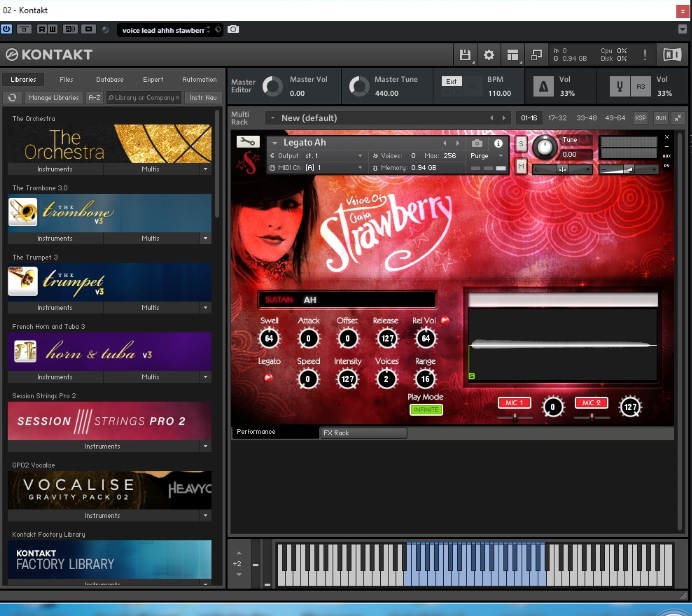The image size is (692, 616).
Task: Mute the Legato Ah instrument
Action: [521, 166]
